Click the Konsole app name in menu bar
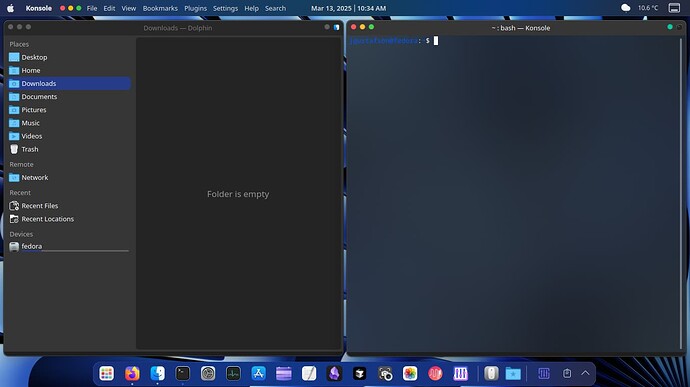This screenshot has width=690, height=387. pos(39,8)
